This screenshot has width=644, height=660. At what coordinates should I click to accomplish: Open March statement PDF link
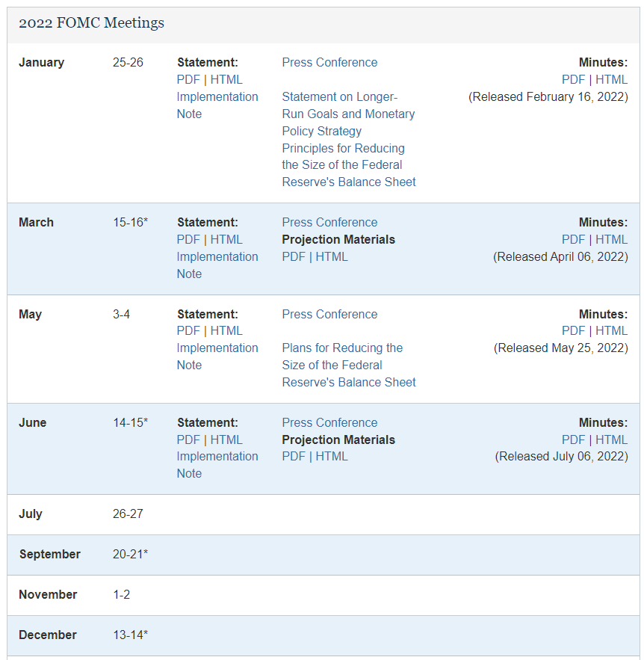click(x=188, y=239)
